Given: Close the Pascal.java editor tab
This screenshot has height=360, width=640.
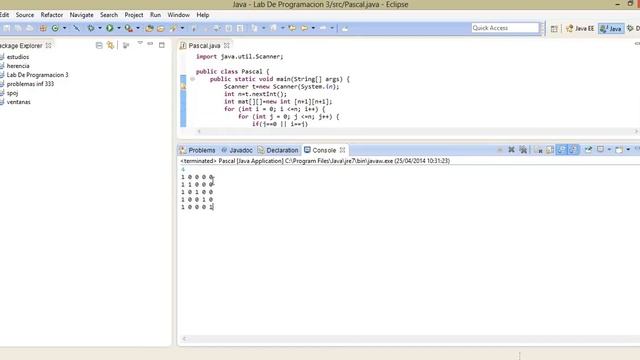Looking at the screenshot, I should [227, 45].
